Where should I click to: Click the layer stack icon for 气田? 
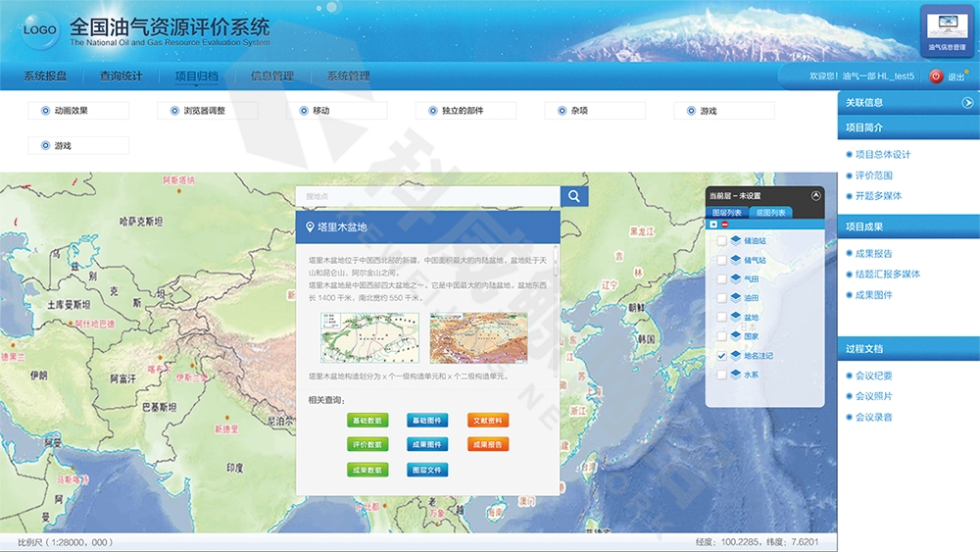[736, 278]
